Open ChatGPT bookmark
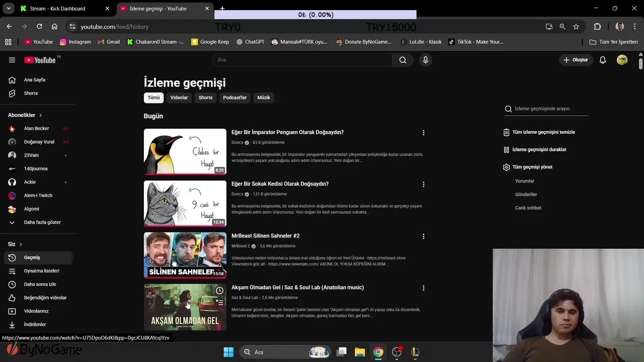 click(250, 42)
